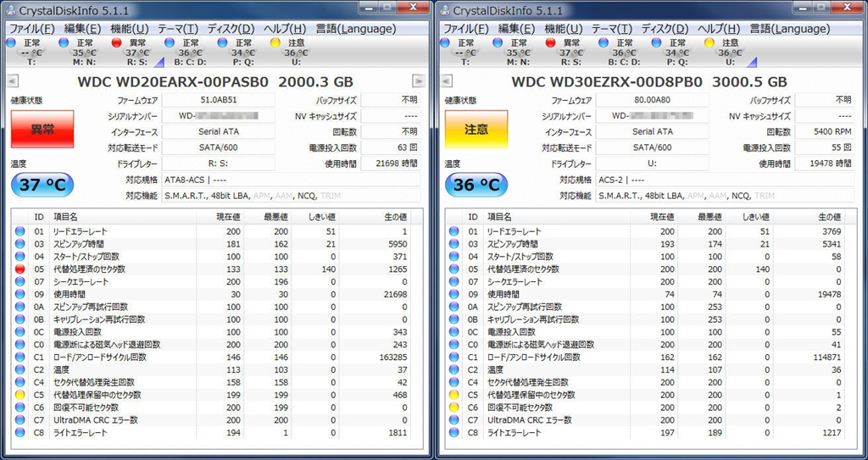Select キャリブレーション再試行回数 row in right window
The image size is (868, 460).
(x=647, y=319)
